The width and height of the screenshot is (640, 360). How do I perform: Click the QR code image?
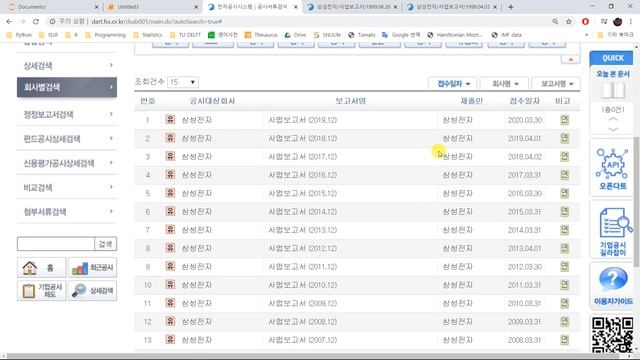click(x=612, y=335)
